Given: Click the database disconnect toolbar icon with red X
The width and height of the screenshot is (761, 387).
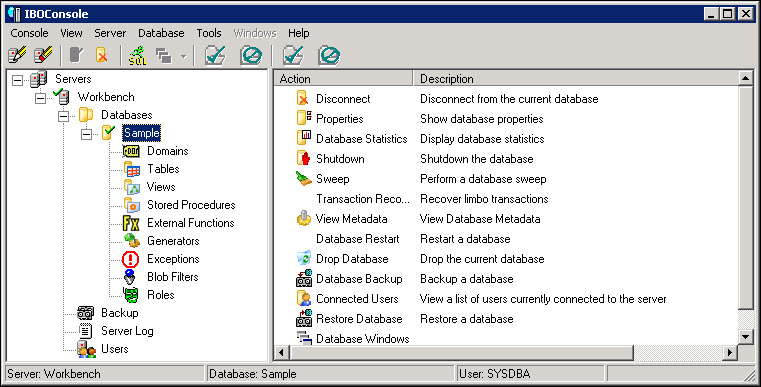Looking at the screenshot, I should tap(101, 55).
